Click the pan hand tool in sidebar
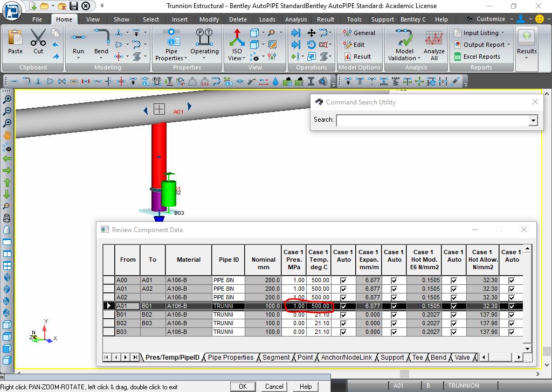 [6, 135]
